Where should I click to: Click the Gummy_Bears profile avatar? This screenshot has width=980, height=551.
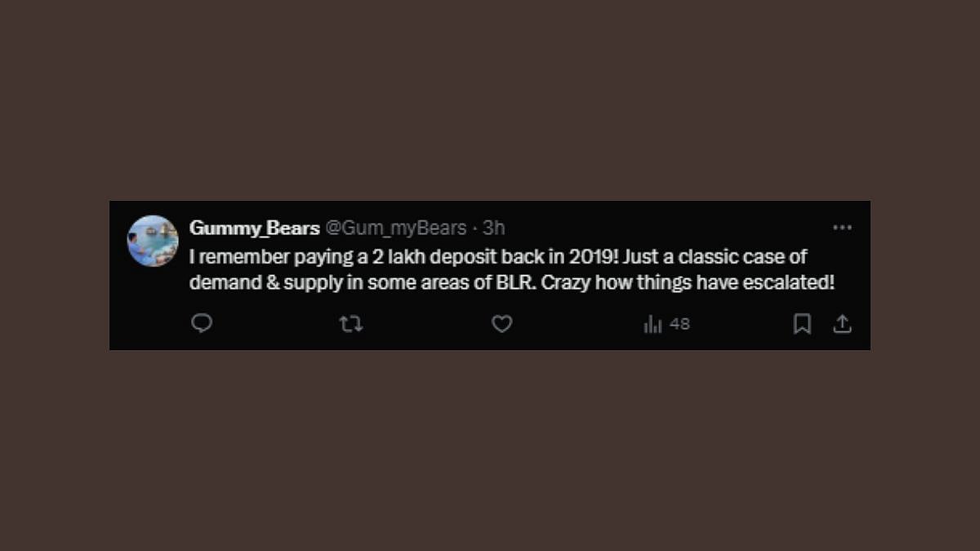(153, 241)
